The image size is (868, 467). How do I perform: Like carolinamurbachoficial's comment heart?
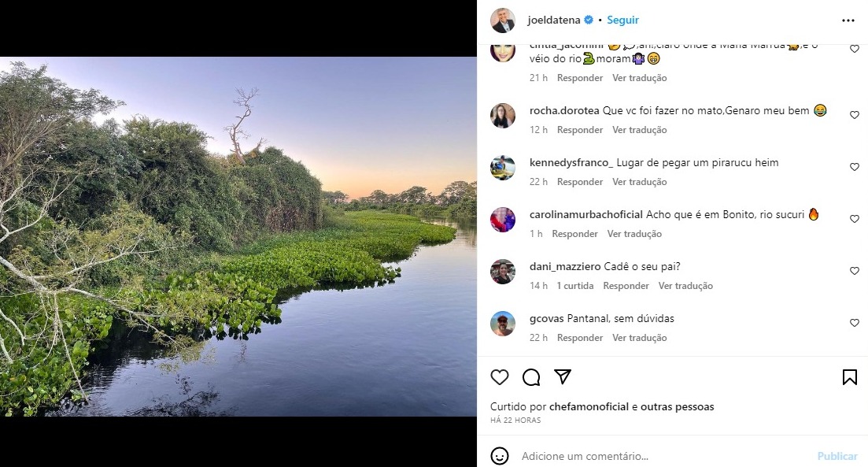coord(855,219)
